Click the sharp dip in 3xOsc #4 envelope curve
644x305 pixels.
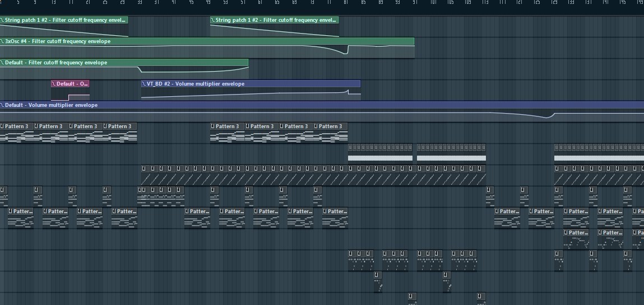click(346, 53)
